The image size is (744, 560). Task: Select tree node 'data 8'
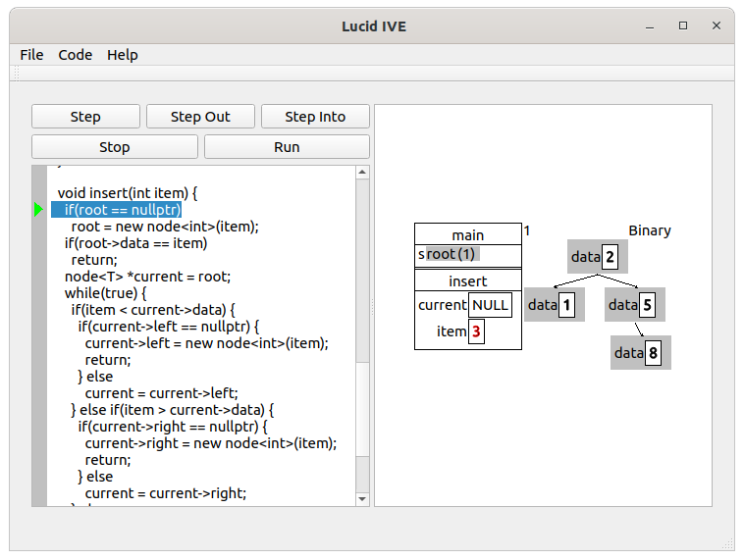(x=641, y=353)
